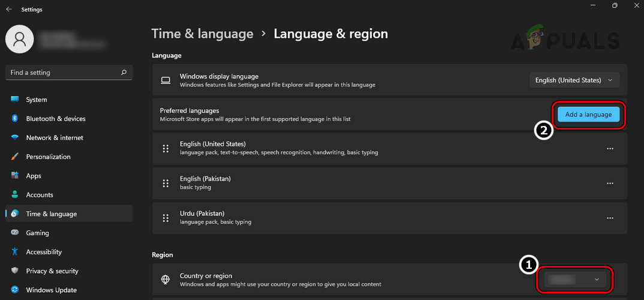Click the search magnifier icon in Find a setting

click(124, 73)
